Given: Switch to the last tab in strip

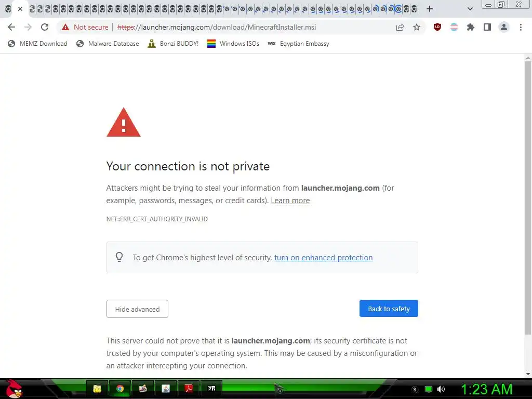Looking at the screenshot, I should point(414,9).
